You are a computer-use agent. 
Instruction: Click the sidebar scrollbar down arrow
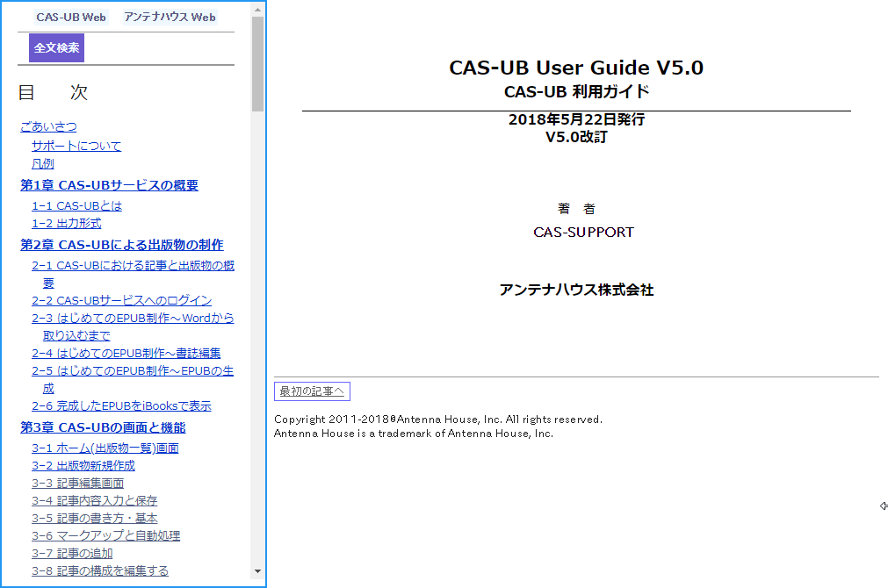(x=257, y=571)
